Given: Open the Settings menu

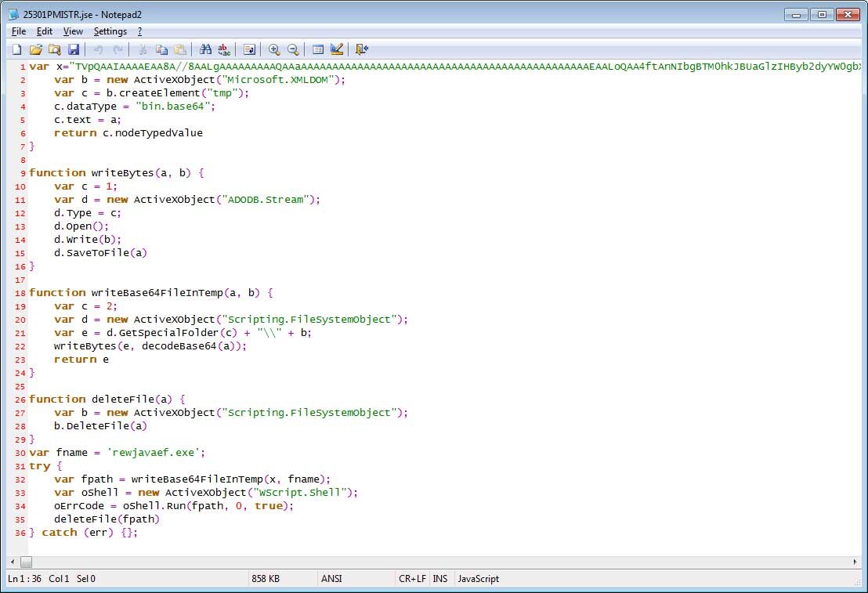Looking at the screenshot, I should tap(110, 31).
